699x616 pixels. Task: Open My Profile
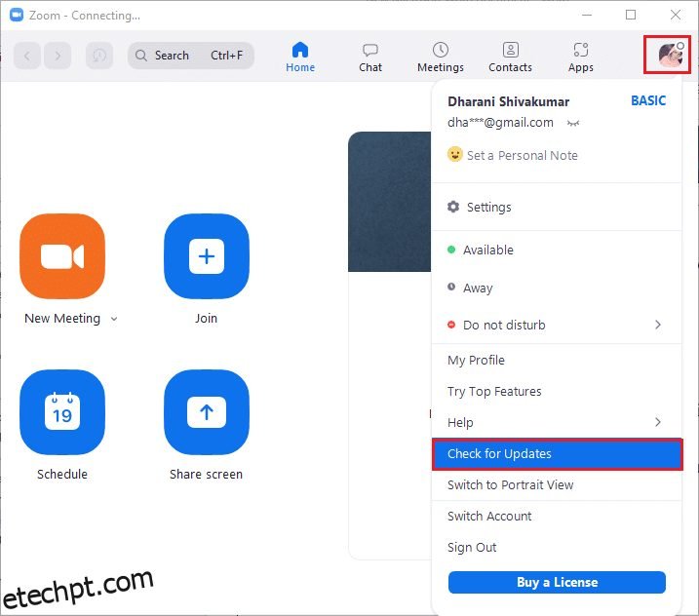pyautogui.click(x=557, y=361)
